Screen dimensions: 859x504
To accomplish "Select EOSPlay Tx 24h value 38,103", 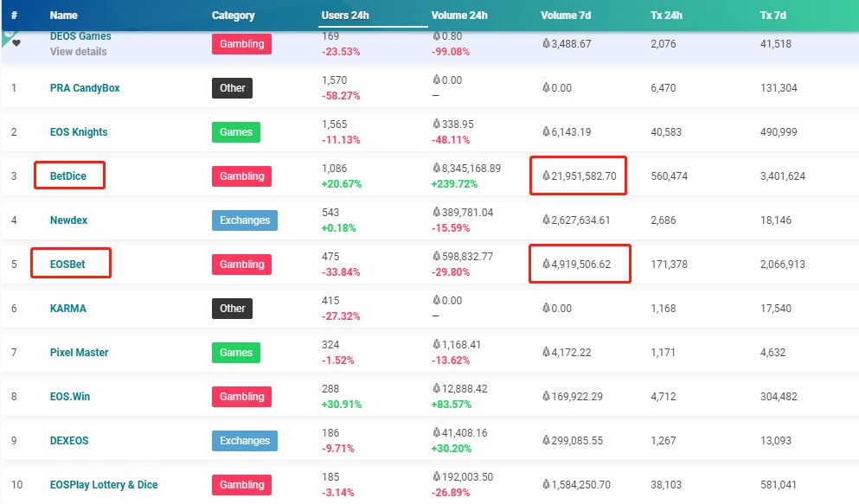I will tap(665, 485).
